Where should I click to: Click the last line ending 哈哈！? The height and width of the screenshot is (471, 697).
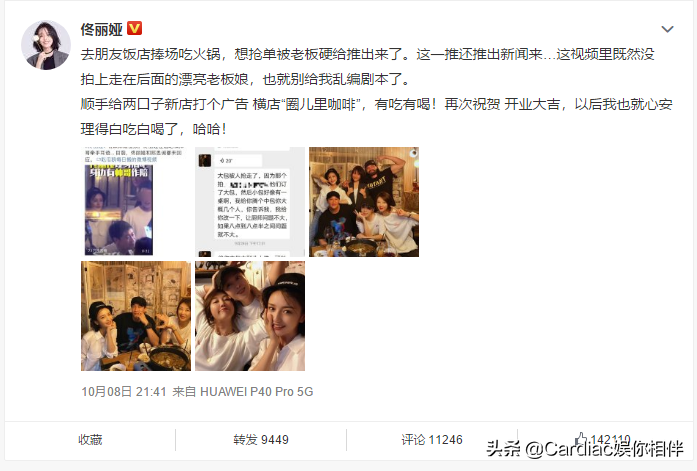click(154, 129)
